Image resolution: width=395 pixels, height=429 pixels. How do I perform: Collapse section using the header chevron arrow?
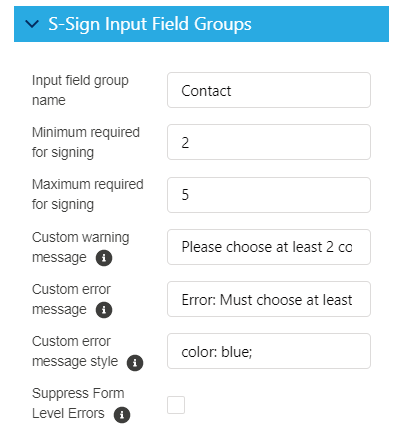[x=32, y=24]
